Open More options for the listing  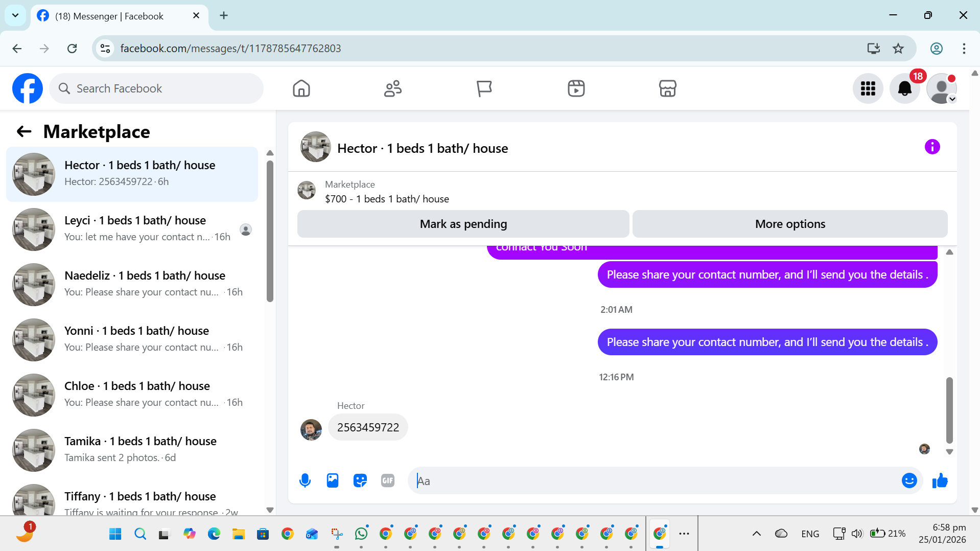(x=790, y=224)
